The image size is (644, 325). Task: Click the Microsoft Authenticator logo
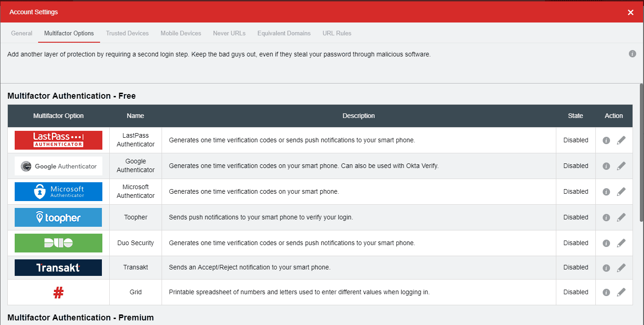click(x=58, y=192)
